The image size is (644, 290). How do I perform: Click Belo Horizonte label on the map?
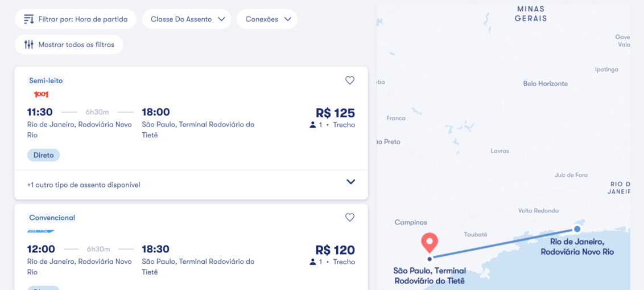tap(545, 84)
